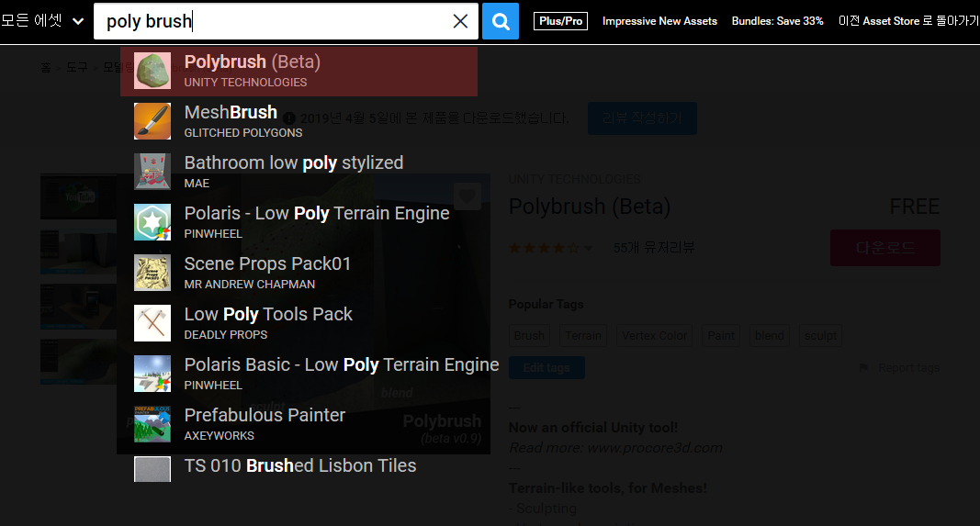
Task: Add asset to favorites with heart icon
Action: [x=467, y=196]
